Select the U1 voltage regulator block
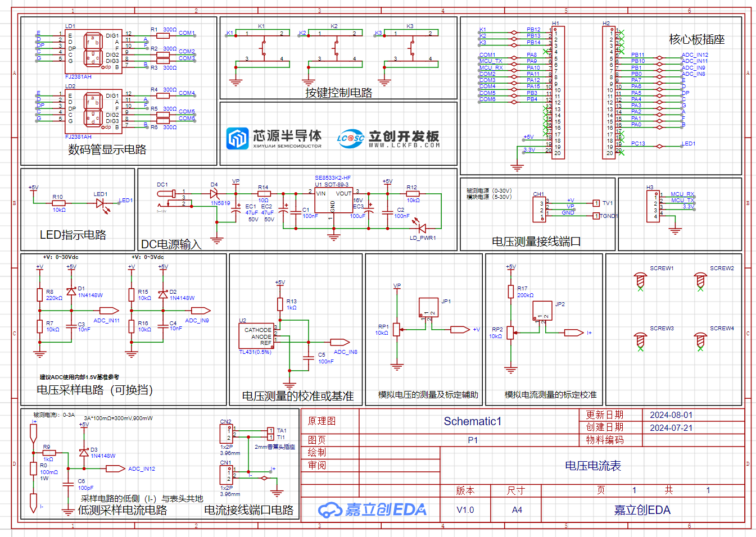756x537 pixels. (333, 201)
